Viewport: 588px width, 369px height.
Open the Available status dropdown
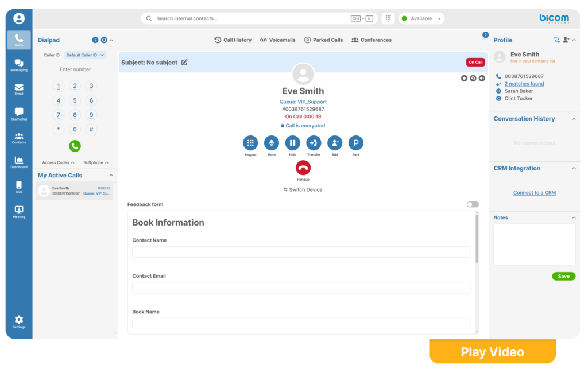421,18
